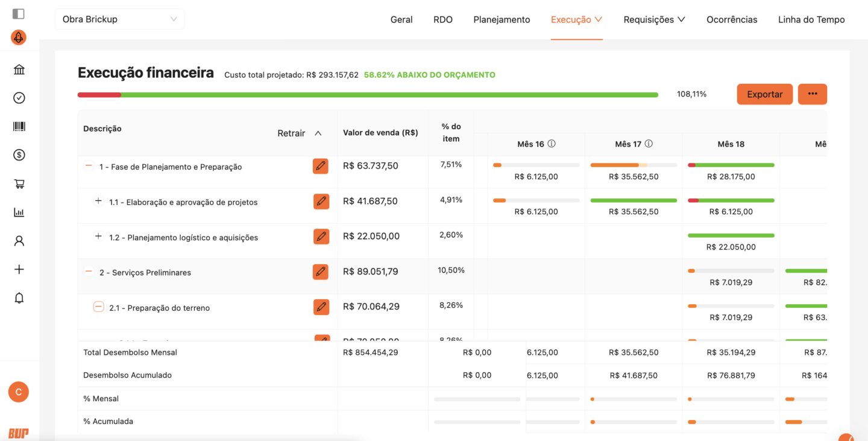The width and height of the screenshot is (868, 441).
Task: Click the overall budget progress bar
Action: click(x=368, y=95)
